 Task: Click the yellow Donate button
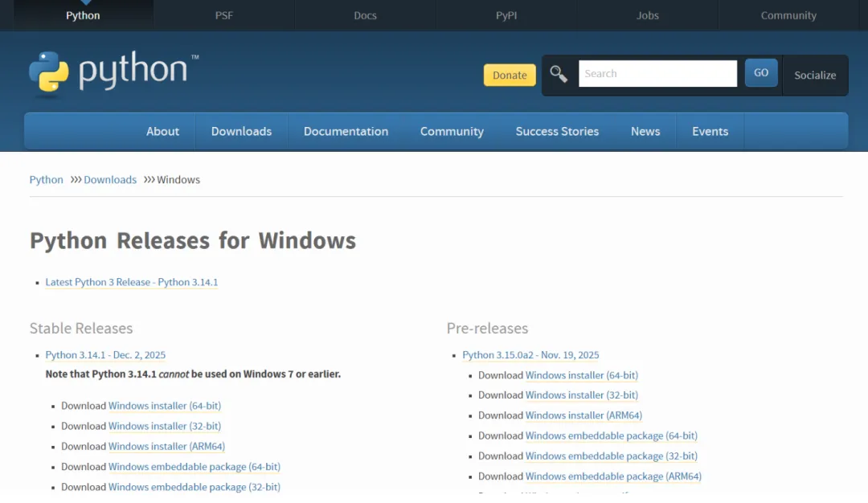click(510, 75)
